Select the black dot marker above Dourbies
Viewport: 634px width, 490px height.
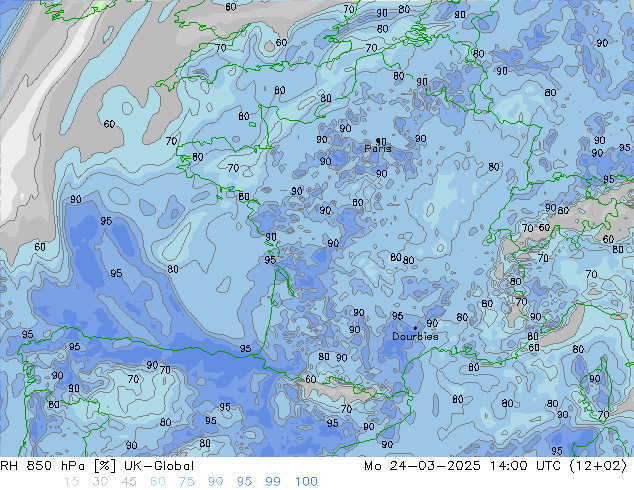pos(415,328)
